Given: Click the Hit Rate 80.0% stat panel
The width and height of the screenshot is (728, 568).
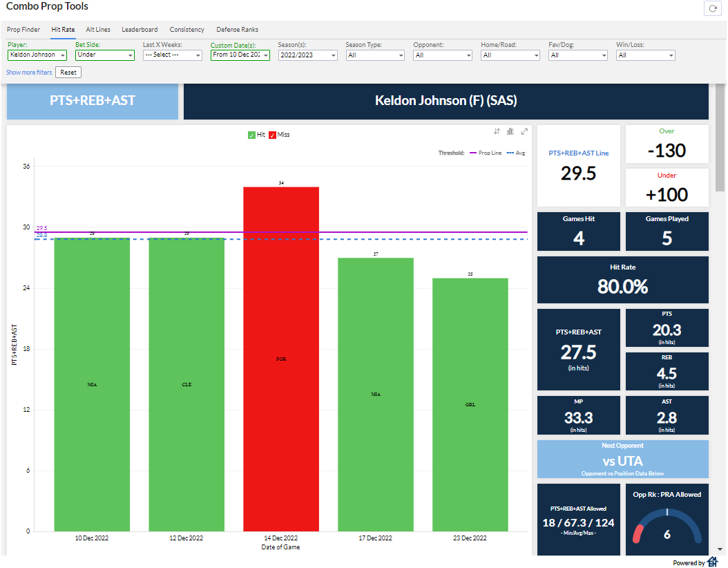Looking at the screenshot, I should 622,279.
